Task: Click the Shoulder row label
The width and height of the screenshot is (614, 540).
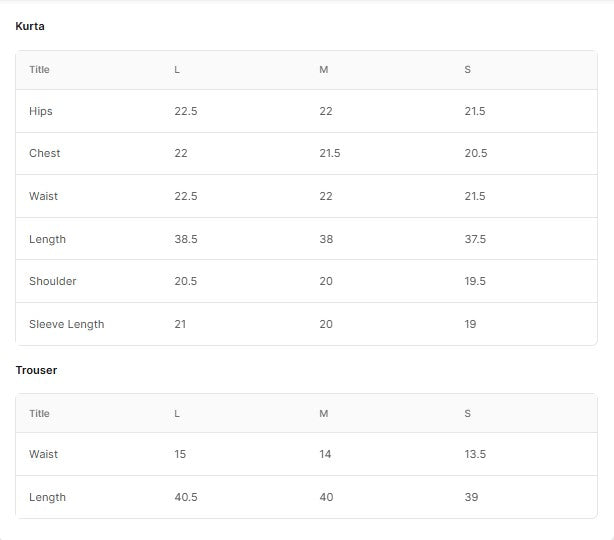Action: pos(52,281)
